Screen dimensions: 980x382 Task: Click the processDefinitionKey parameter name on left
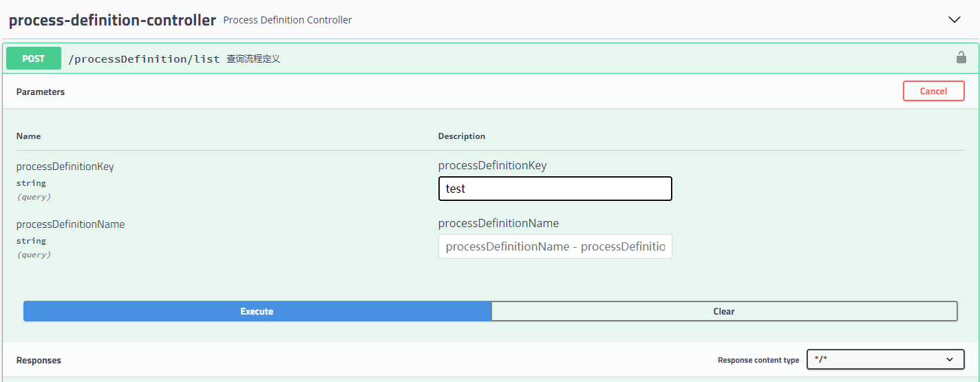pyautogui.click(x=65, y=167)
